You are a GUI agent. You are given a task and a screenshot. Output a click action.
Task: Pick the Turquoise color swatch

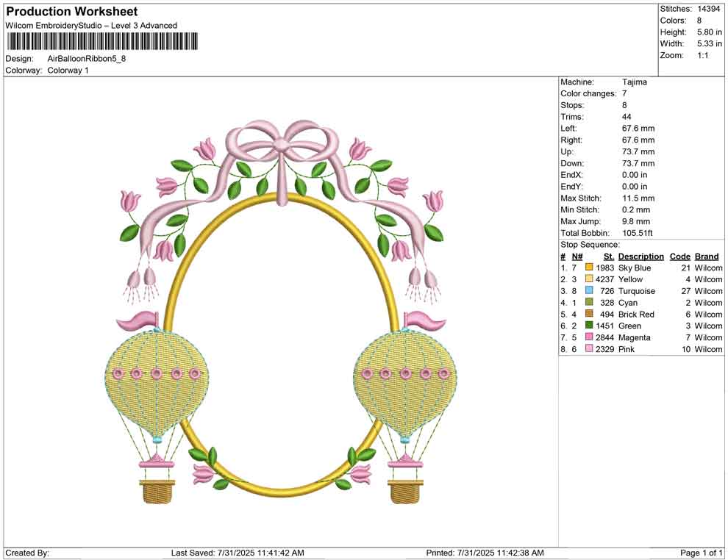coord(589,292)
